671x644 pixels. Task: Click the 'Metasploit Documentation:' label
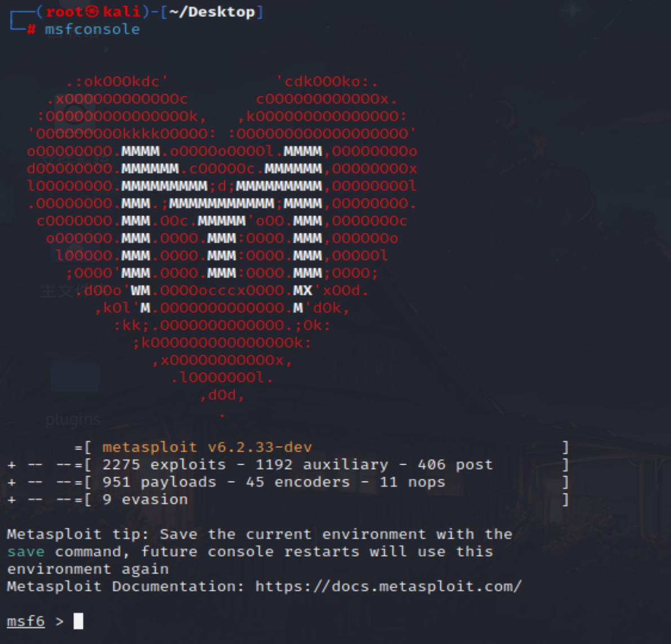pos(126,586)
